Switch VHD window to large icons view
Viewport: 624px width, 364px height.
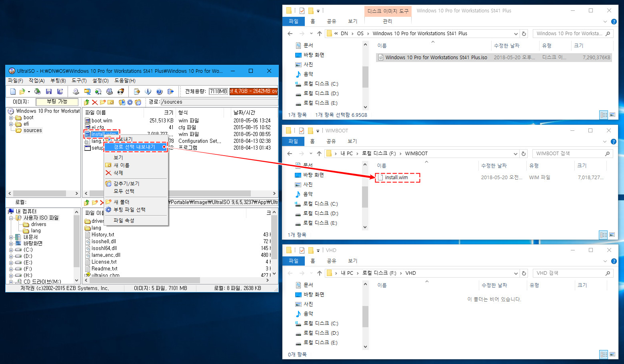pyautogui.click(x=612, y=354)
